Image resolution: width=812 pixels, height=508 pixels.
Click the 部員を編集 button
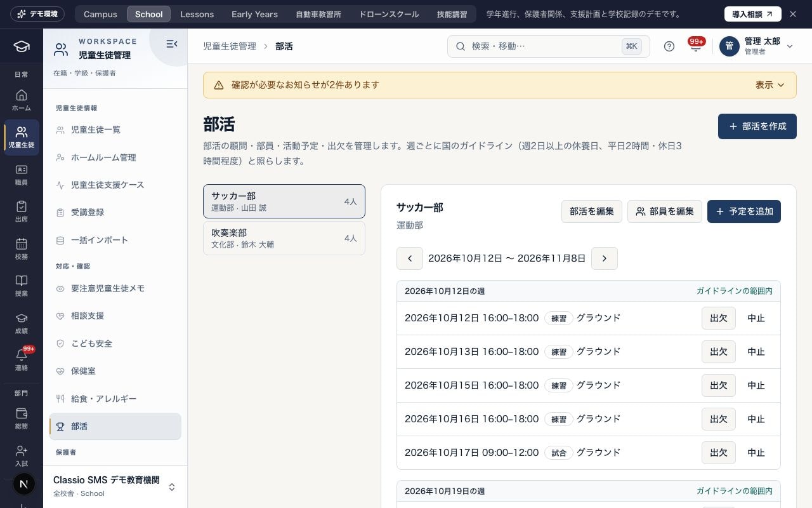(x=665, y=211)
